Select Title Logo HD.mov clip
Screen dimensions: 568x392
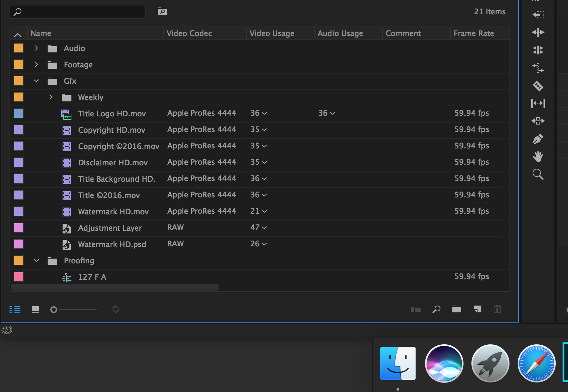(112, 114)
